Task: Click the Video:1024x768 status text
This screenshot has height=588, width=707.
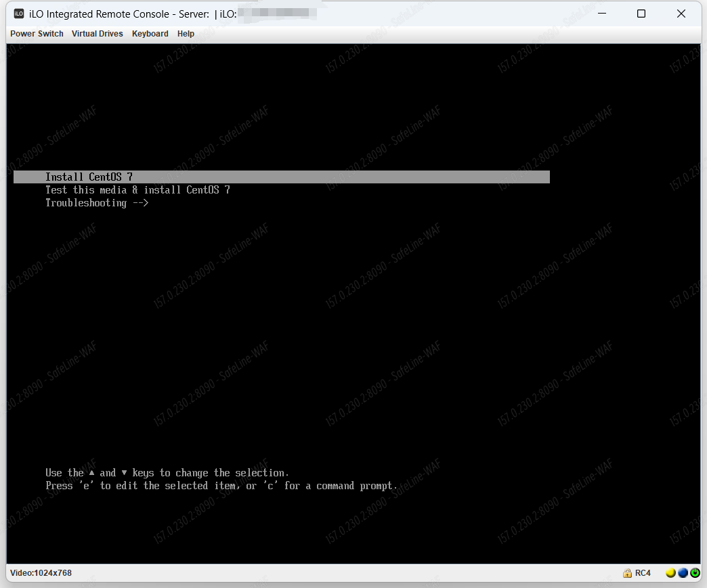Action: [x=41, y=573]
